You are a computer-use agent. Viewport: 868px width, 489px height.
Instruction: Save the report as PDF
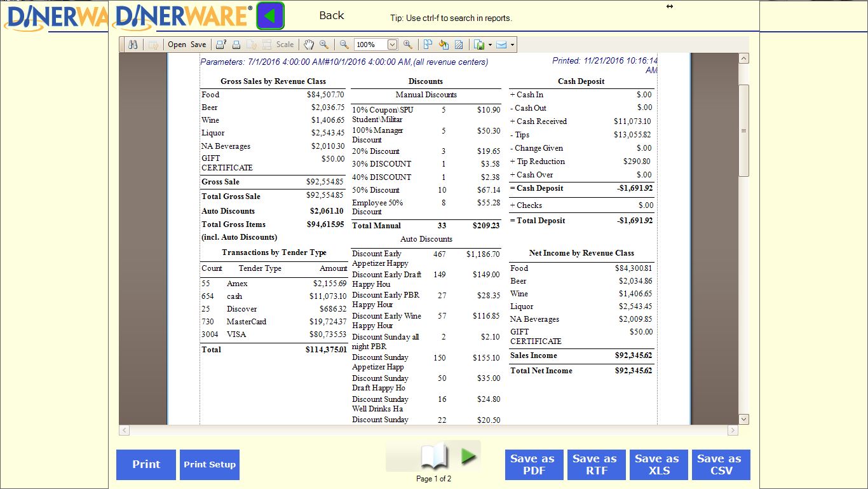533,465
